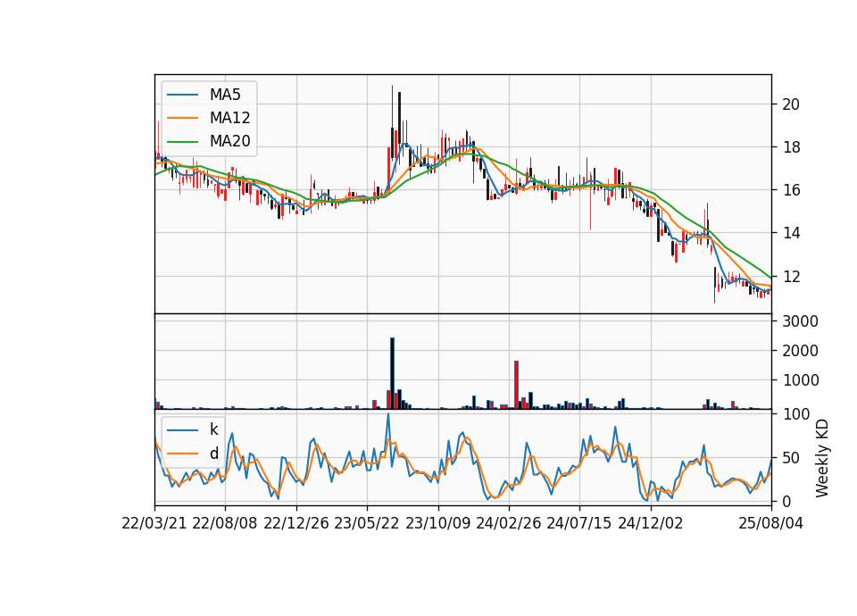Click the date label 22/03/21
Screen dimensions: 857x616
coord(154,523)
